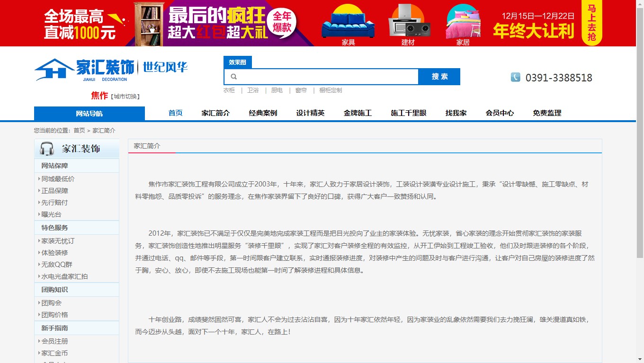The image size is (644, 363).
Task: Select the 家居 bedding banner icon
Action: click(x=463, y=24)
